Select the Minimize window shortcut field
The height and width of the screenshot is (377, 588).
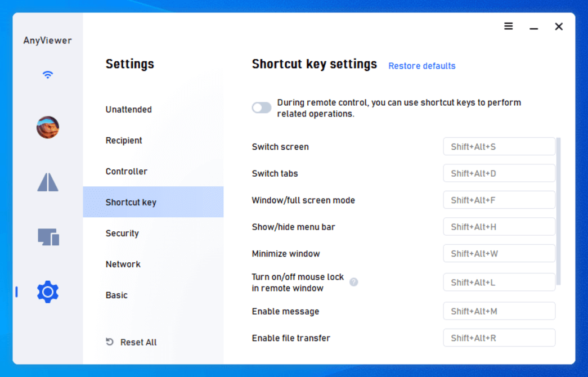click(x=499, y=254)
